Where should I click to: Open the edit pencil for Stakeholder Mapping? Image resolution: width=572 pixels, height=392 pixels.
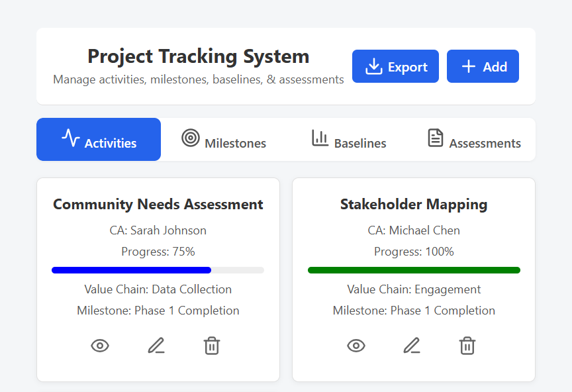pos(412,346)
